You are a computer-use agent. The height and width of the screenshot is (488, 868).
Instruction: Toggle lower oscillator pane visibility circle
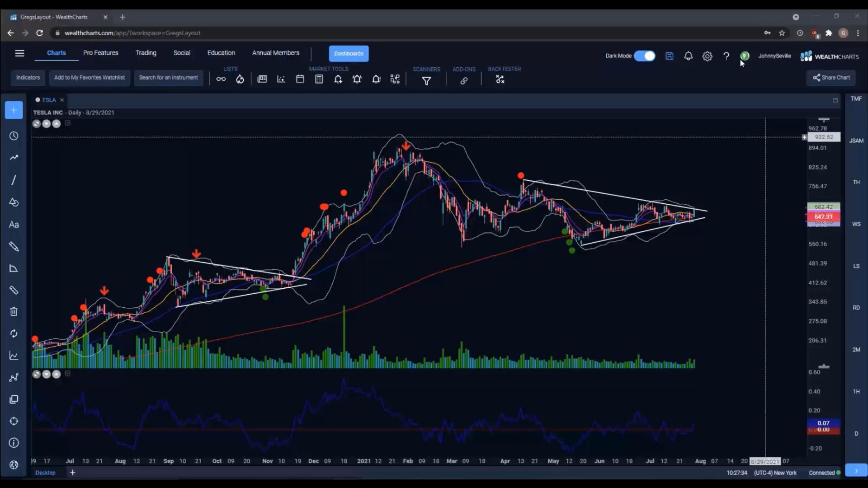tap(37, 374)
